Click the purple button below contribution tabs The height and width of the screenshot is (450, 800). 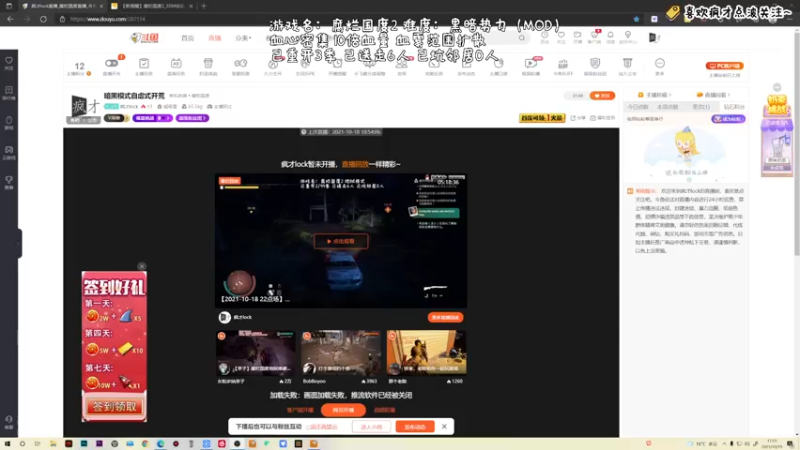[728, 119]
